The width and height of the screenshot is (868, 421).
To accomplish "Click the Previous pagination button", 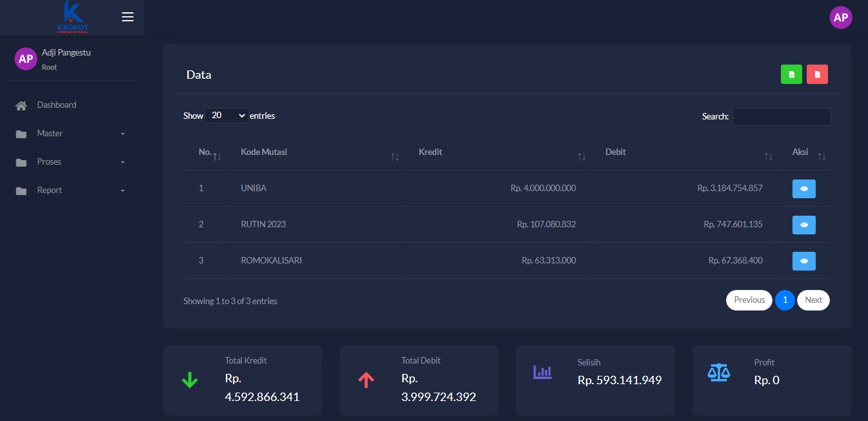I will (x=749, y=300).
